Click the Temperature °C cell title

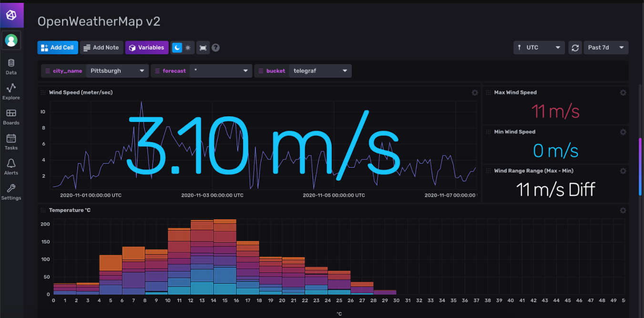(70, 210)
